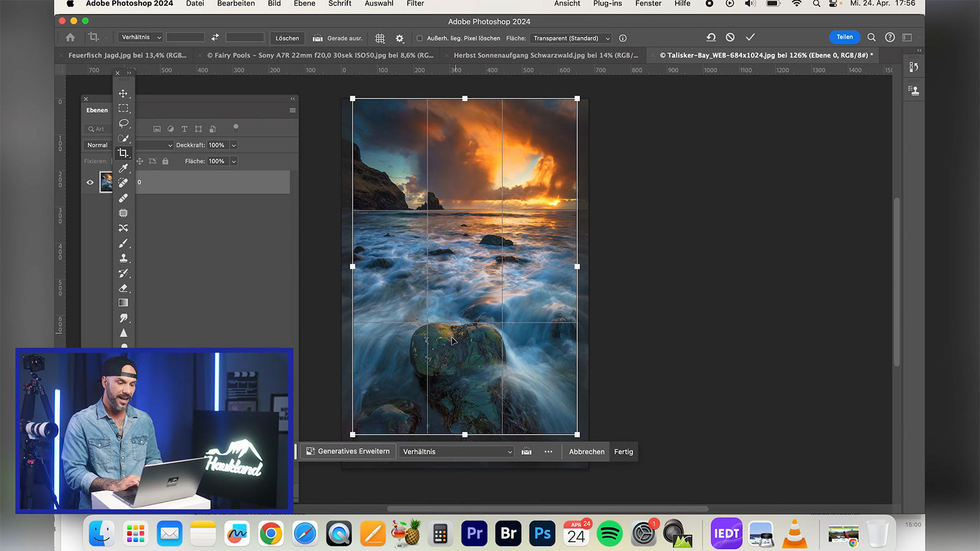Open the Fläche fill dropdown arrow in the Ebenen panel
This screenshot has height=551, width=980.
pyautogui.click(x=233, y=161)
